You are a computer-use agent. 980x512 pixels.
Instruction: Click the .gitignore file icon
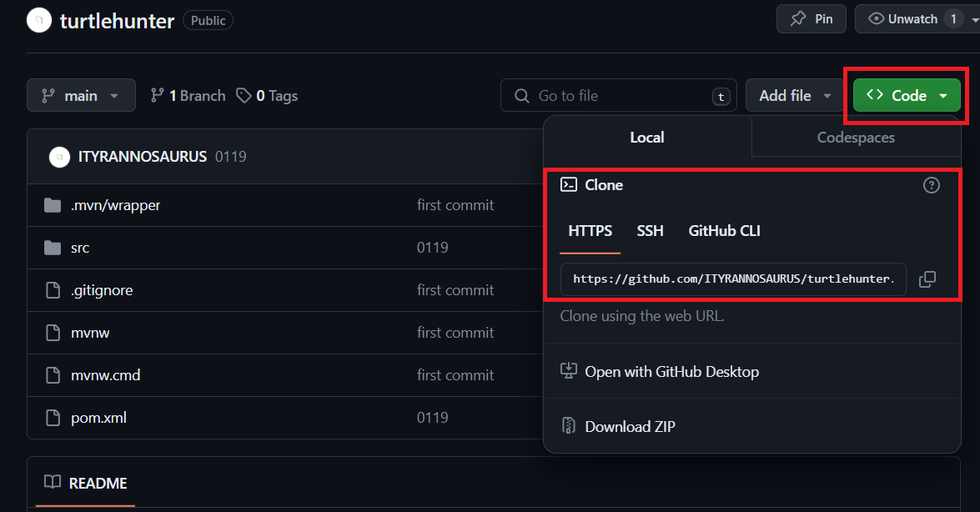(x=53, y=290)
